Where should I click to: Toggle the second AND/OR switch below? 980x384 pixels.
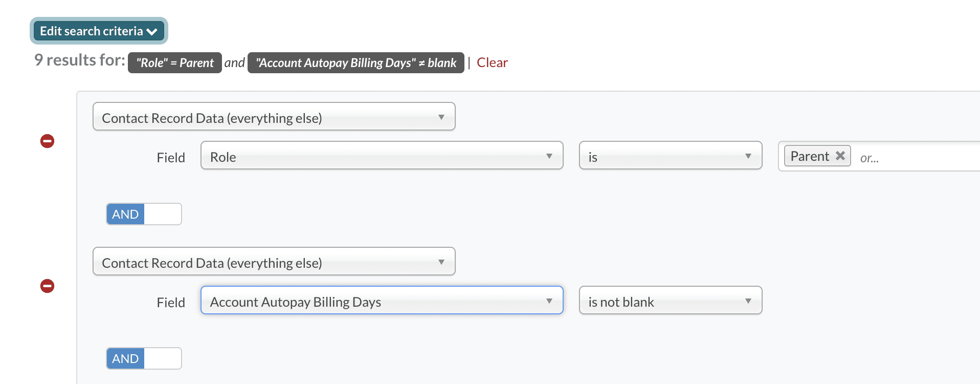click(144, 358)
